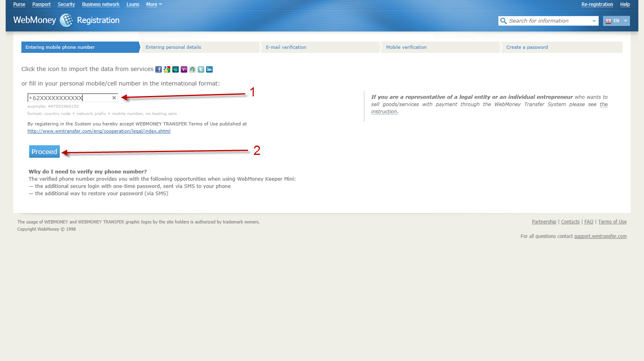
Task: Open the Help link
Action: pos(625,4)
